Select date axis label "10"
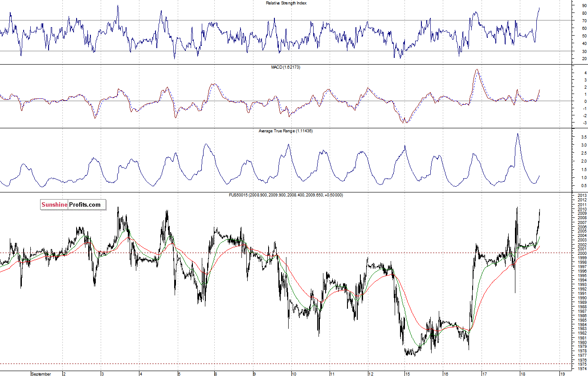This screenshot has height=376, width=588. coord(293,374)
